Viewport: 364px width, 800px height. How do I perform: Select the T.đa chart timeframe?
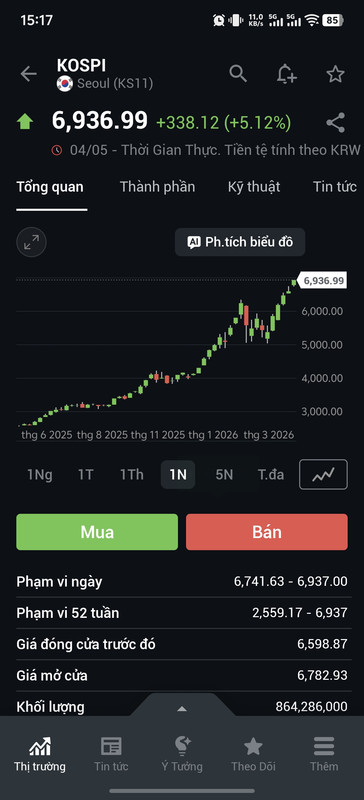click(x=271, y=475)
